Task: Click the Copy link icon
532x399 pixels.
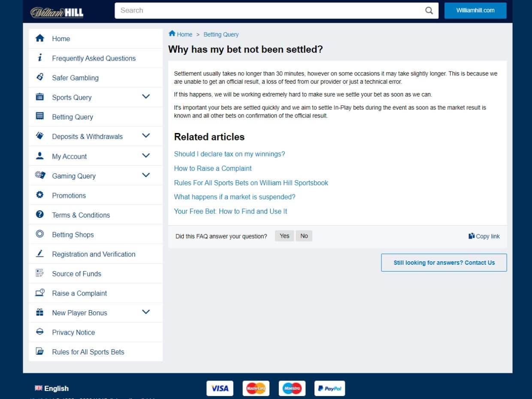Action: pyautogui.click(x=471, y=236)
